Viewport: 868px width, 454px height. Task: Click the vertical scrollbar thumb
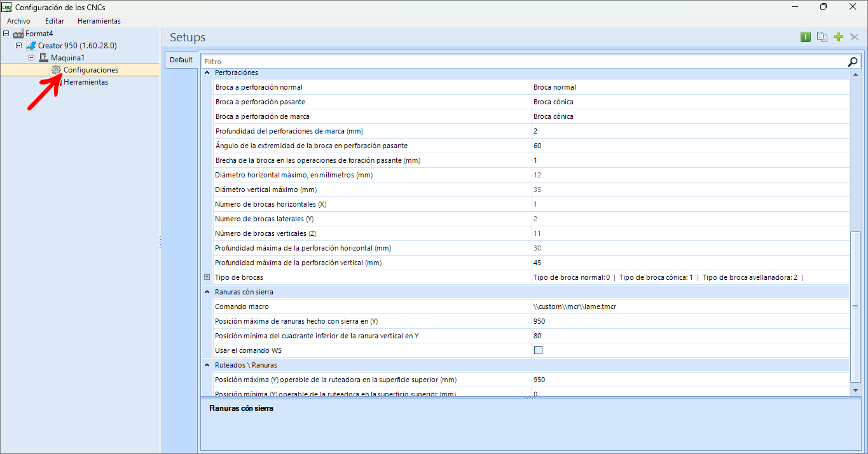point(855,307)
